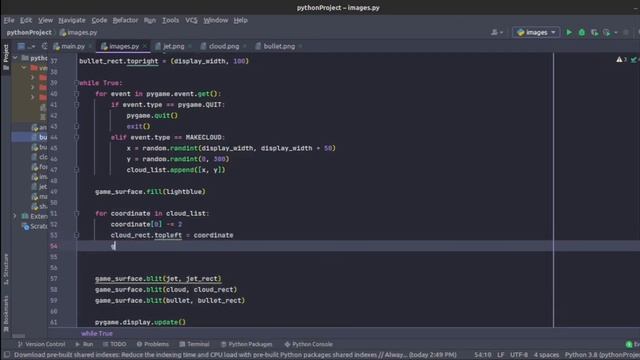This screenshot has width=640, height=360.
Task: Switch to the jet.png editor tab
Action: [173, 46]
